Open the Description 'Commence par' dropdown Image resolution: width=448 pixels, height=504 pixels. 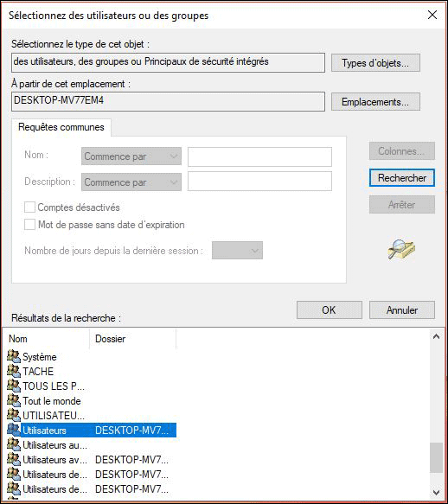(131, 182)
